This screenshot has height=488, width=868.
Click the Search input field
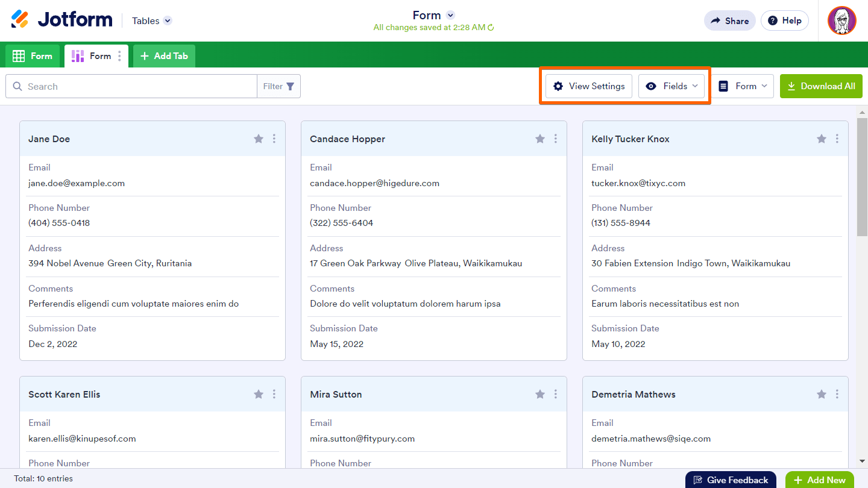click(139, 86)
